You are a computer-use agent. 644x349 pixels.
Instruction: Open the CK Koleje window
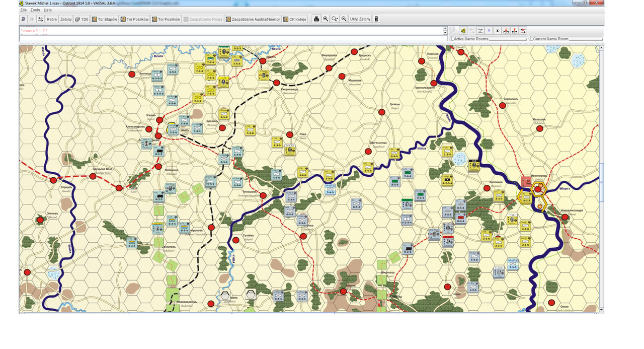(295, 19)
